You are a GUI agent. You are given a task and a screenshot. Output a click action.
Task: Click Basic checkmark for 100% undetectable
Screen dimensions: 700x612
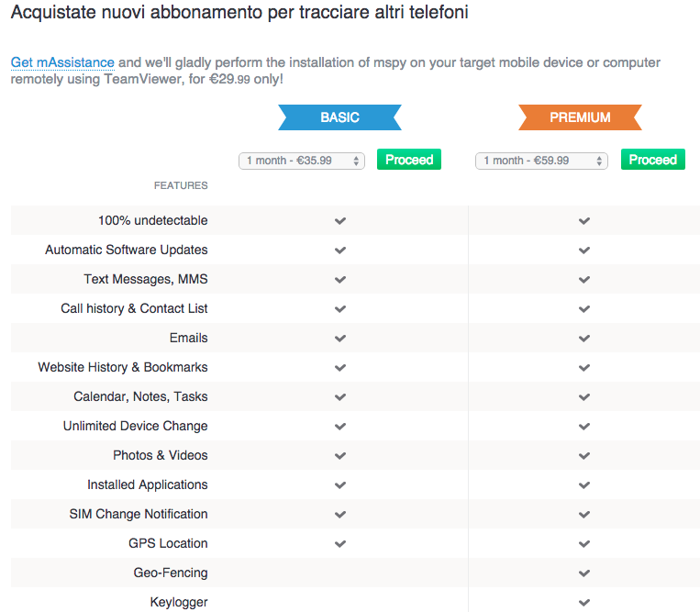[340, 221]
